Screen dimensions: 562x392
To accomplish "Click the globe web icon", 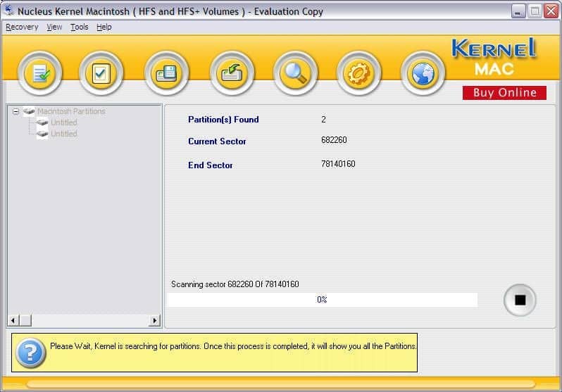I will coord(423,73).
